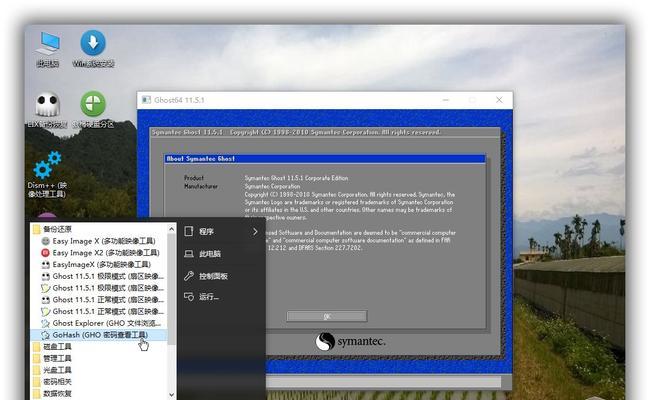Viewport: 650px width, 400px height.
Task: Expand the 磁盘工具 folder
Action: (x=52, y=346)
